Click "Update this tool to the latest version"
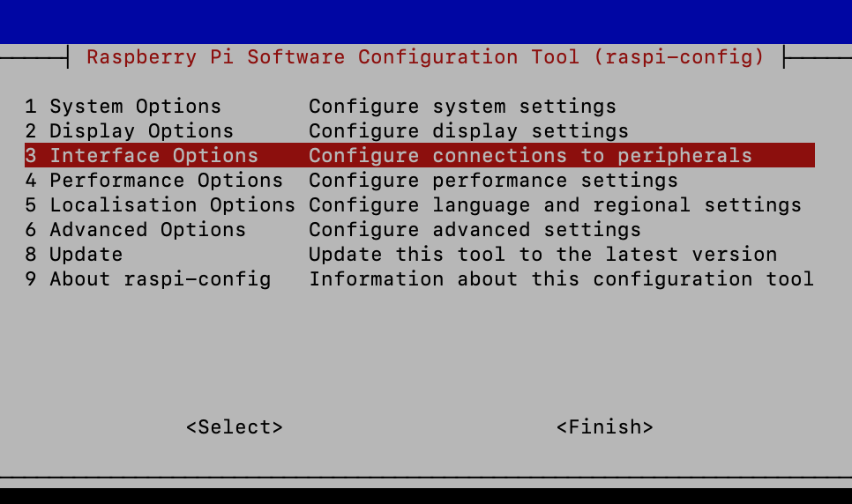Viewport: 852px width, 504px height. point(542,255)
